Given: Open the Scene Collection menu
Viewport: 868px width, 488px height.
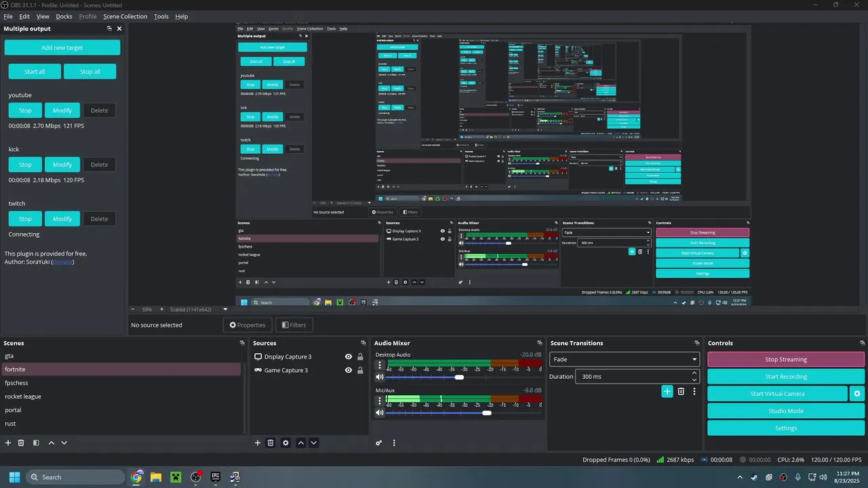Looking at the screenshot, I should coord(125,16).
